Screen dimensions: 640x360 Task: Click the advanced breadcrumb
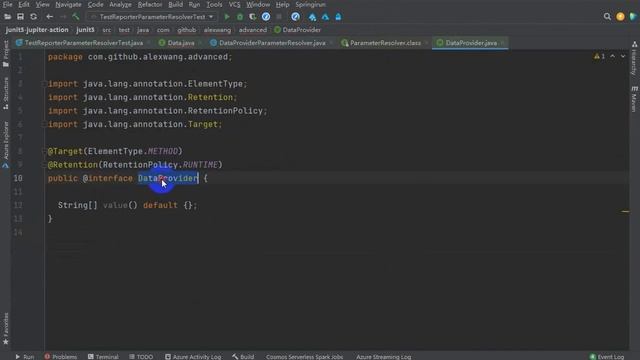coord(253,30)
